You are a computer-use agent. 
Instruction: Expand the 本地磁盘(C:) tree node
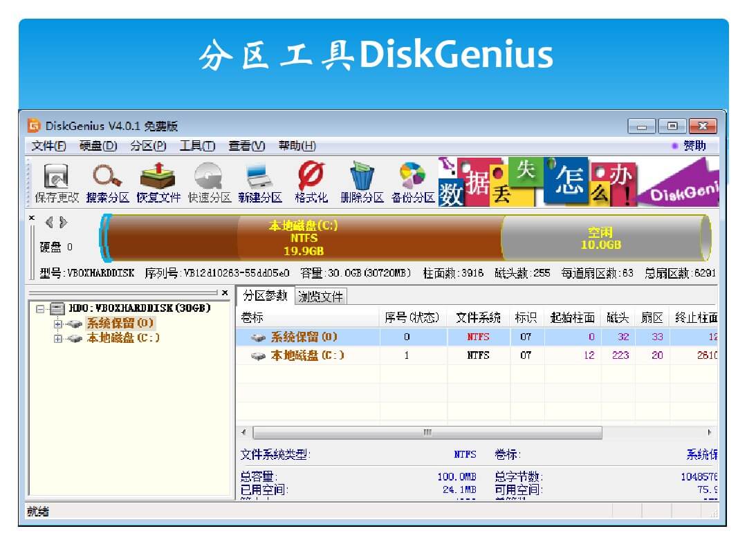(58, 338)
